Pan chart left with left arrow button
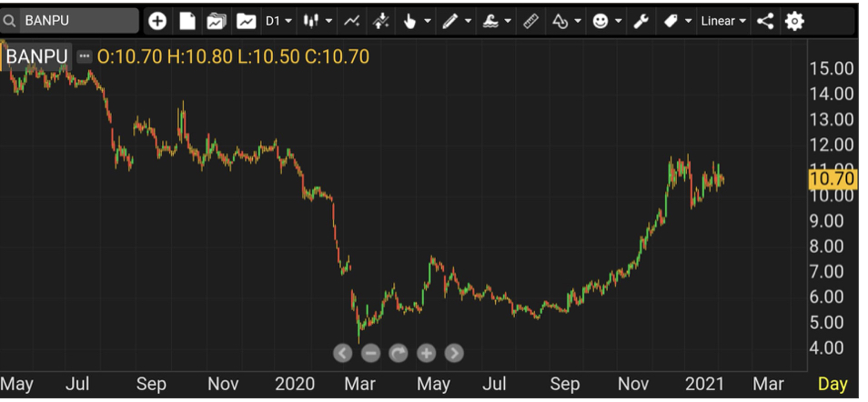Viewport: 868px width, 402px height. point(343,353)
